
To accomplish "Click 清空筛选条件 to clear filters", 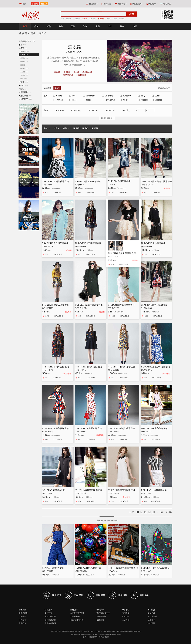I will pyautogui.click(x=164, y=88).
